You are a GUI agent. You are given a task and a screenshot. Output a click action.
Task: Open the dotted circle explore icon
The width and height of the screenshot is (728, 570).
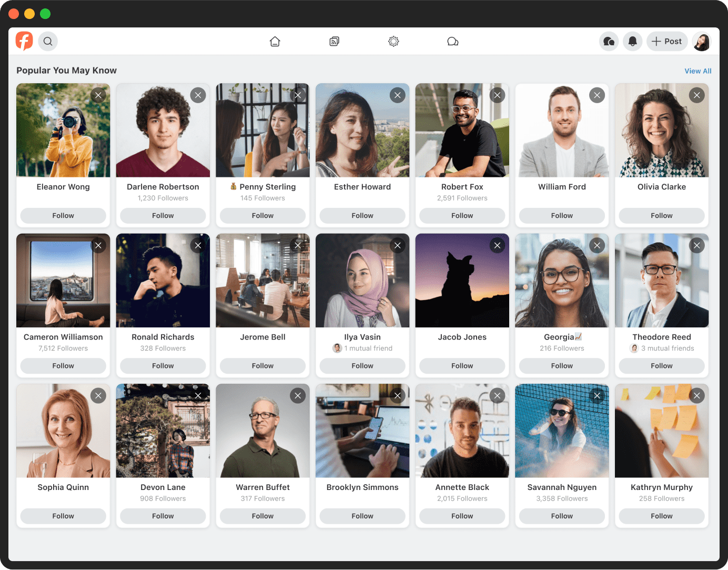[x=393, y=41]
